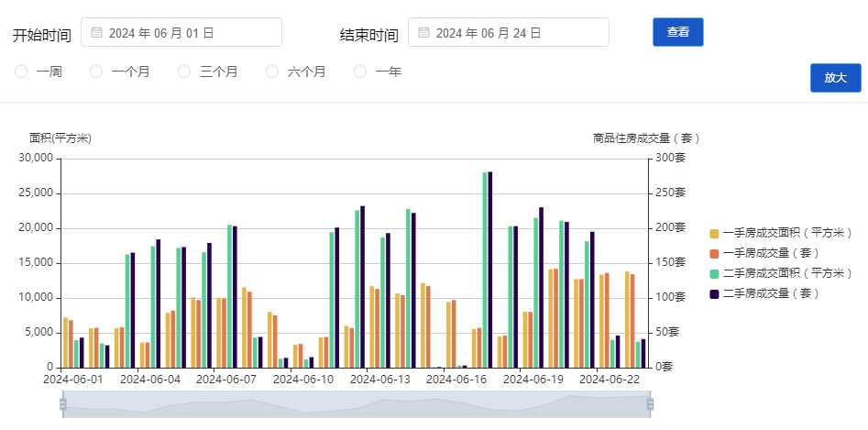The height and width of the screenshot is (430, 868).
Task: Select the 一周 radio option
Action: pyautogui.click(x=21, y=72)
